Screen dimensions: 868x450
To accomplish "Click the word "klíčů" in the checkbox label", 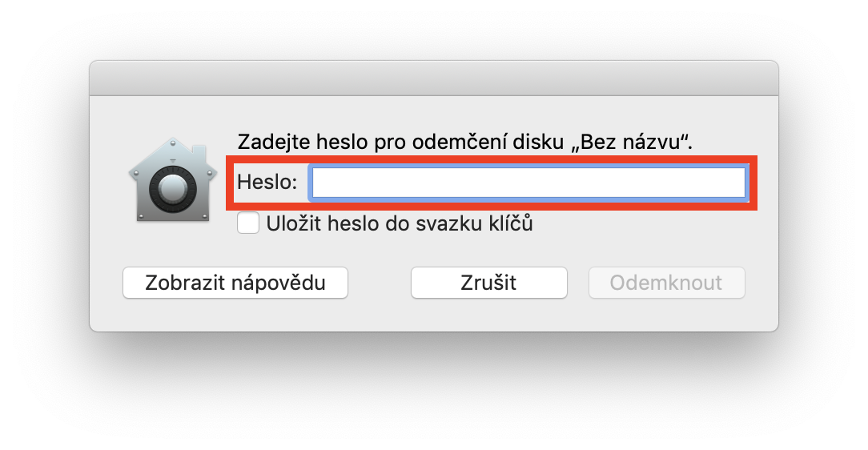I will pyautogui.click(x=511, y=223).
